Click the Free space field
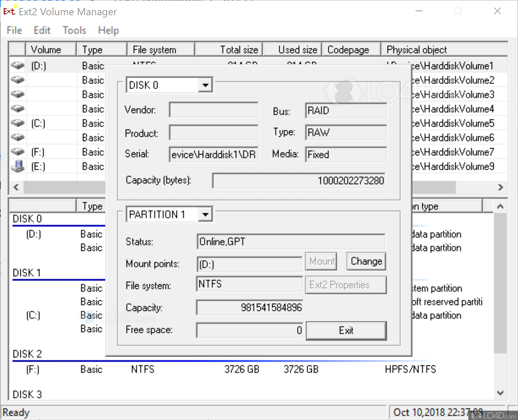Screen dimensions: 518x420 pyautogui.click(x=250, y=330)
